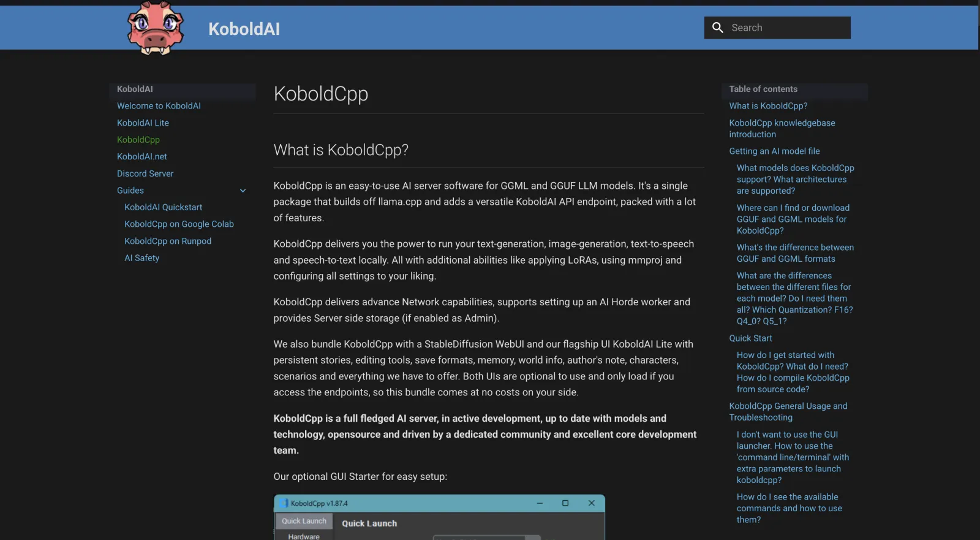
Task: Click the 'Table of contents' header
Action: (763, 89)
